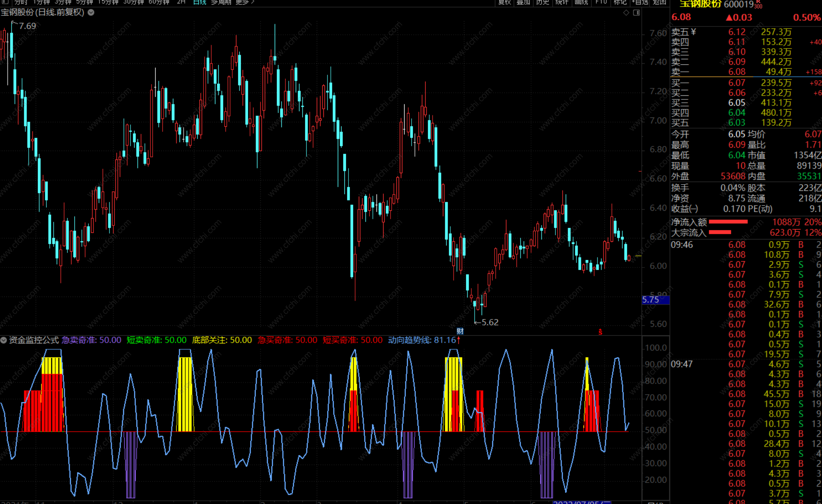822x504 pixels.
Task: Click the panel icon at top-left corner
Action: coord(5,2)
